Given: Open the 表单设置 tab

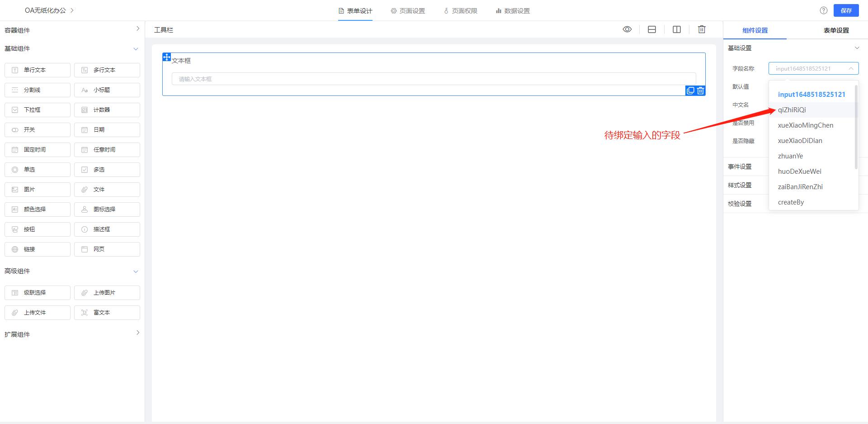Looking at the screenshot, I should [x=836, y=30].
